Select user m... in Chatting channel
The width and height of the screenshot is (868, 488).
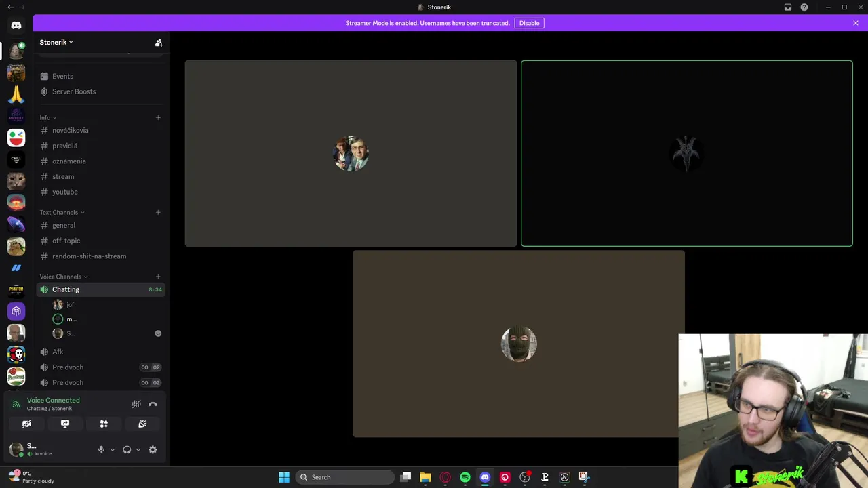click(107, 319)
